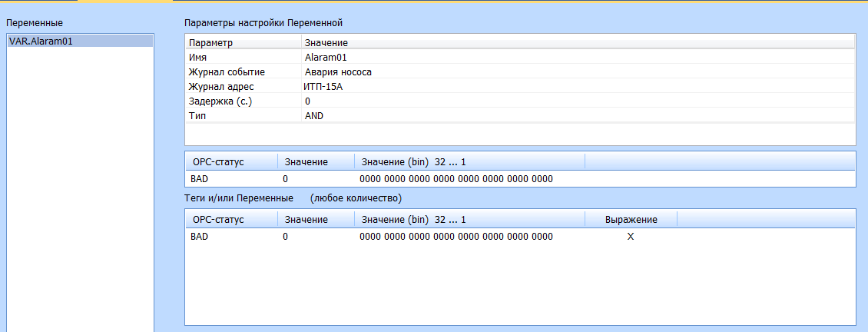Click Значение header in the parameters table
The height and width of the screenshot is (332, 868).
point(326,43)
